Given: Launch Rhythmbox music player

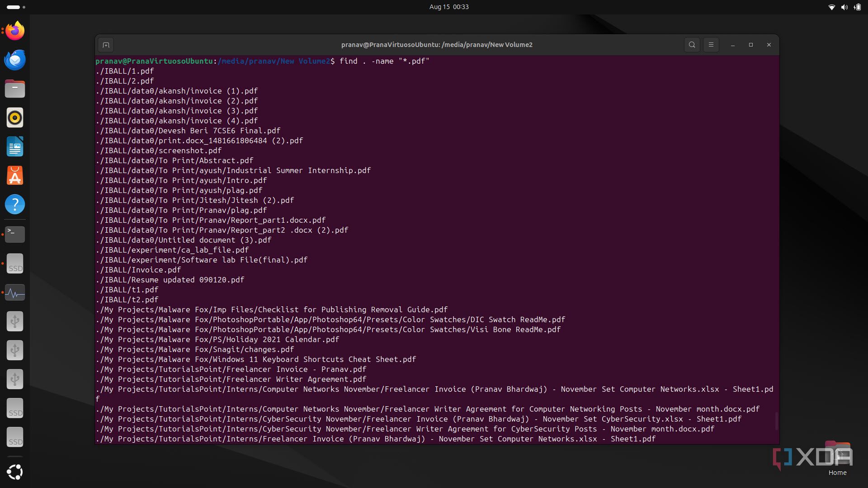Looking at the screenshot, I should [15, 118].
